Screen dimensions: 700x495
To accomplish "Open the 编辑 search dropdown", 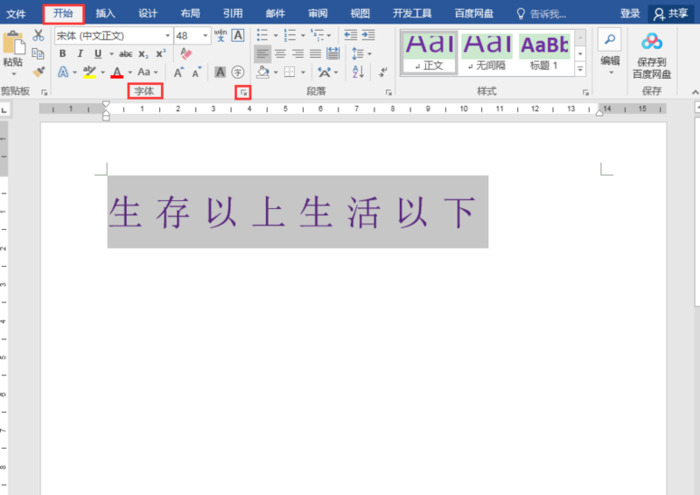I will (610, 52).
